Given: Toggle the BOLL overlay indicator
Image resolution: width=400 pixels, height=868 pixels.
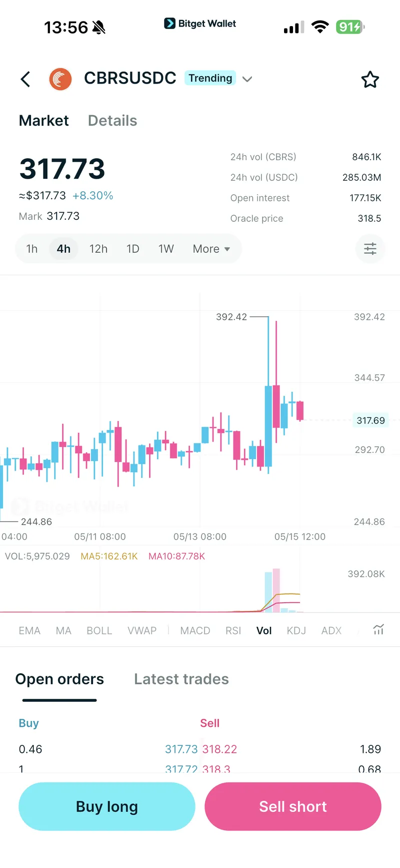Looking at the screenshot, I should 99,631.
